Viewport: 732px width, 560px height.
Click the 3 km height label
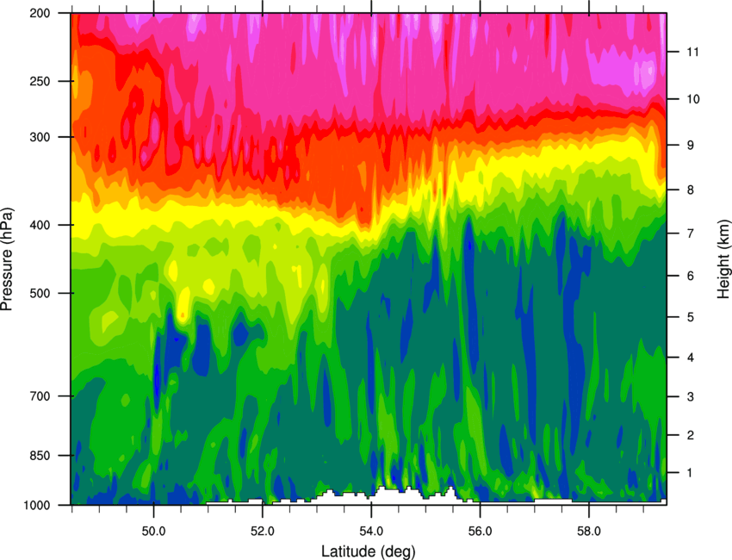click(690, 397)
